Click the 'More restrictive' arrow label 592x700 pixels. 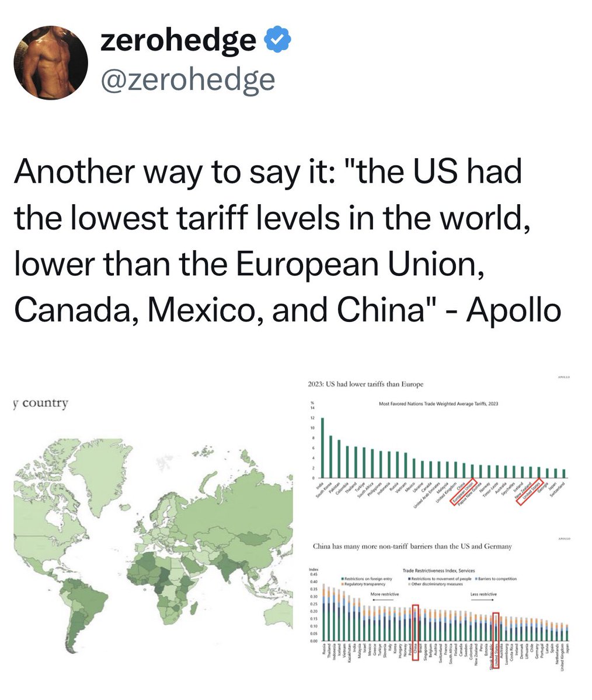tap(385, 594)
